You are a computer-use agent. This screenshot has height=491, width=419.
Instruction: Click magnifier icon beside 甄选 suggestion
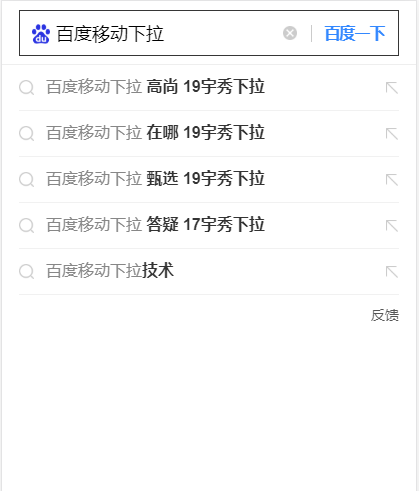click(27, 180)
